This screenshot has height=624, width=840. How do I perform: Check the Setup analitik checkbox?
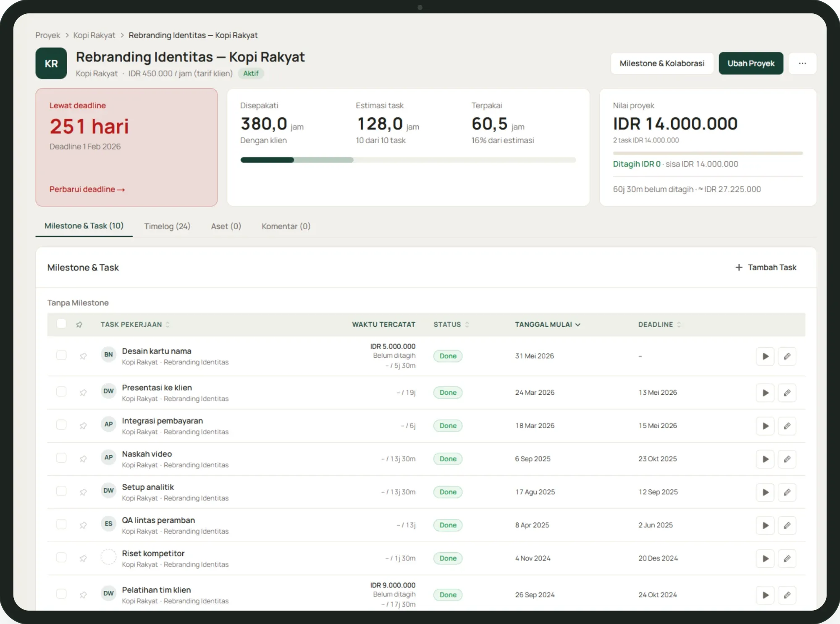[x=61, y=491]
